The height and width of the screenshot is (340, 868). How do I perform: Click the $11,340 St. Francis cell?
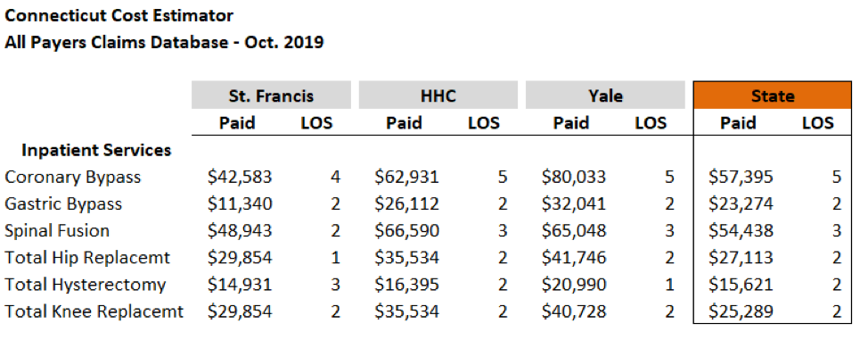[x=240, y=203]
